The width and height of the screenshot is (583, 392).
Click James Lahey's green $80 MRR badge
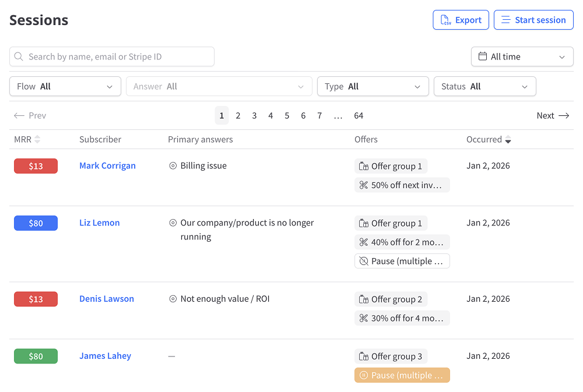(x=36, y=356)
